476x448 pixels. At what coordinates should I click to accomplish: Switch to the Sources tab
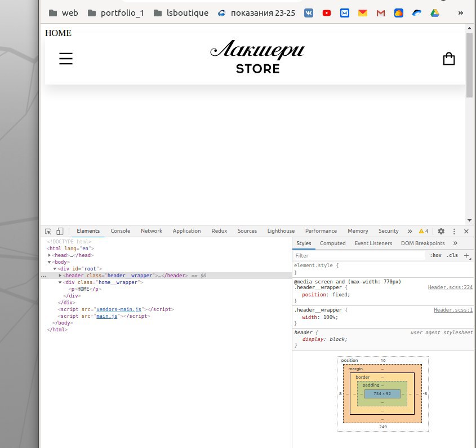click(x=247, y=231)
